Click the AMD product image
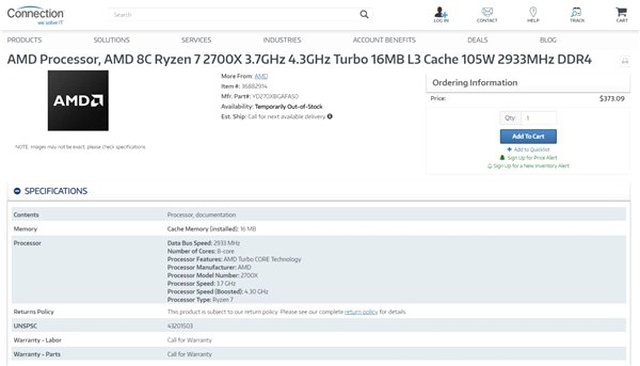Image resolution: width=640 pixels, height=366 pixels. pos(78,100)
